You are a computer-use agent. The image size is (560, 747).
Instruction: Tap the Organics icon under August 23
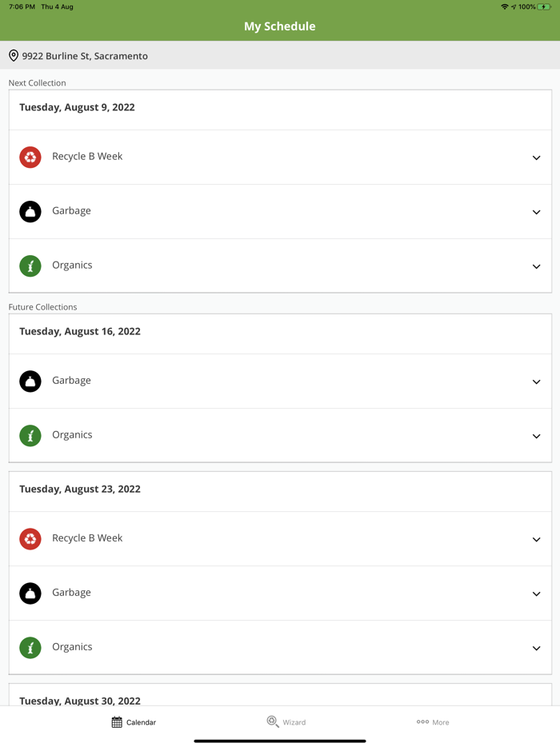point(30,647)
